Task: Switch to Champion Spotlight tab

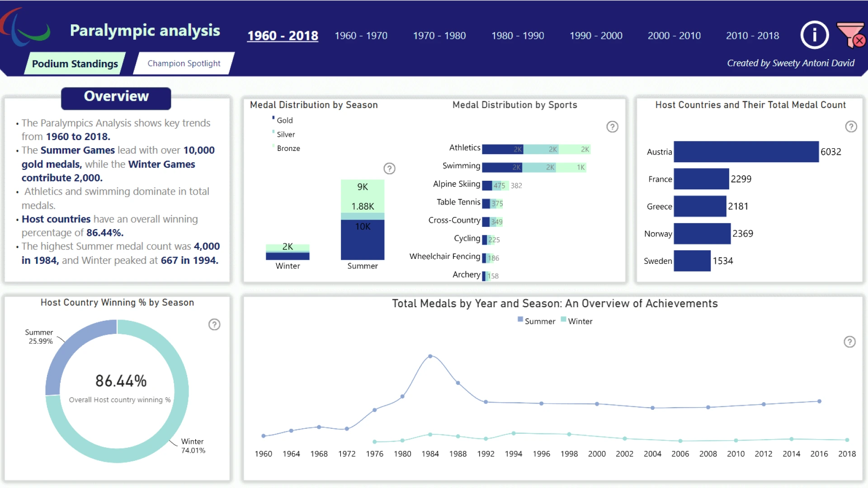Action: pyautogui.click(x=184, y=63)
